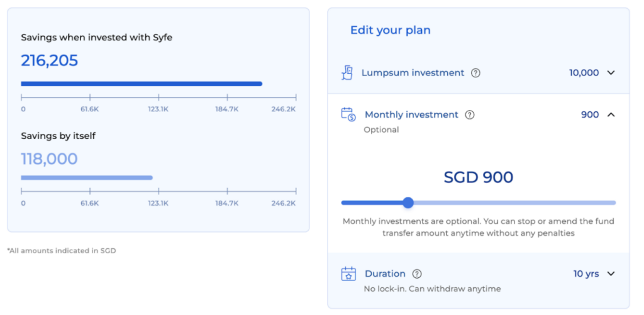Click the SGD 900 amount display
The width and height of the screenshot is (644, 315).
coord(479,177)
